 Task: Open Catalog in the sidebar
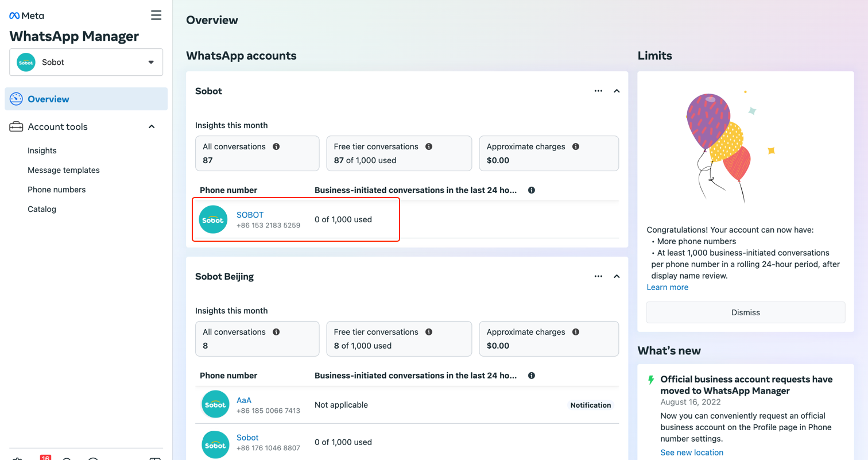click(x=42, y=209)
